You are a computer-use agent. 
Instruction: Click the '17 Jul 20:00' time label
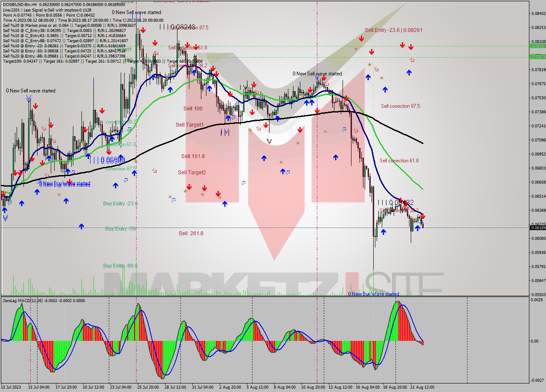66,387
